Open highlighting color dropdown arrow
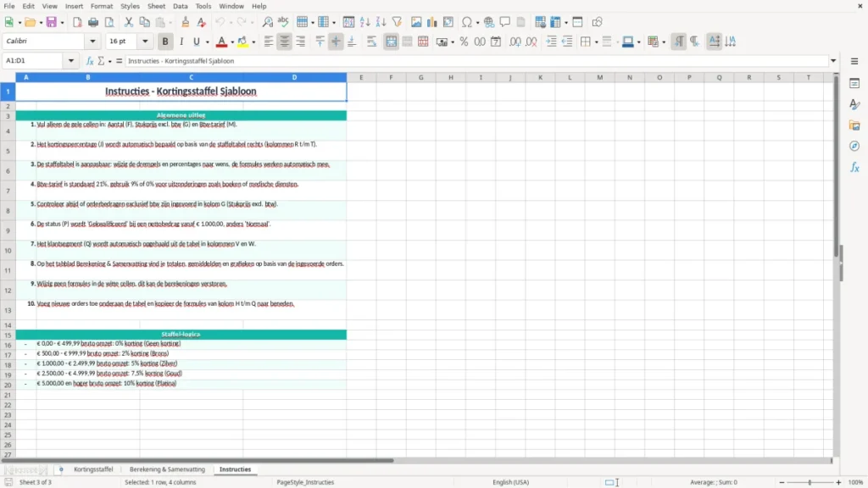Screen dimensions: 868x488 tap(253, 42)
